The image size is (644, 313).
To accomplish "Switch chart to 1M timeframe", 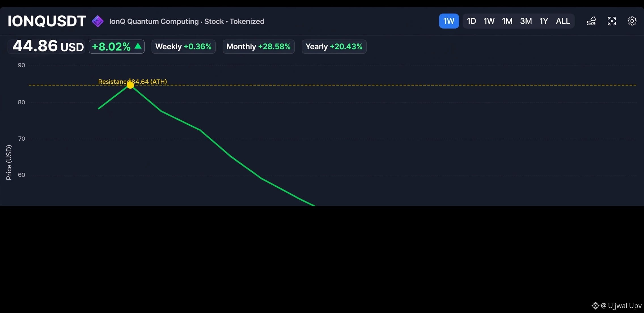I will coord(507,21).
